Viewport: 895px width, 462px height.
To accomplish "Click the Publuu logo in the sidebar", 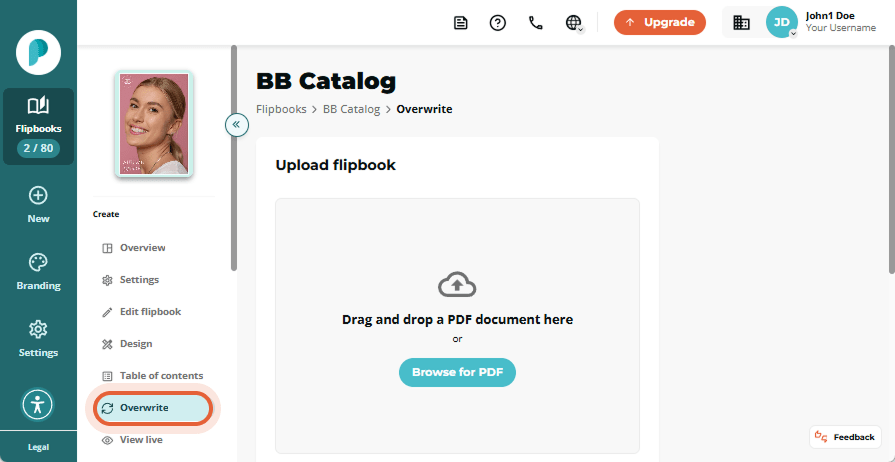I will point(38,52).
